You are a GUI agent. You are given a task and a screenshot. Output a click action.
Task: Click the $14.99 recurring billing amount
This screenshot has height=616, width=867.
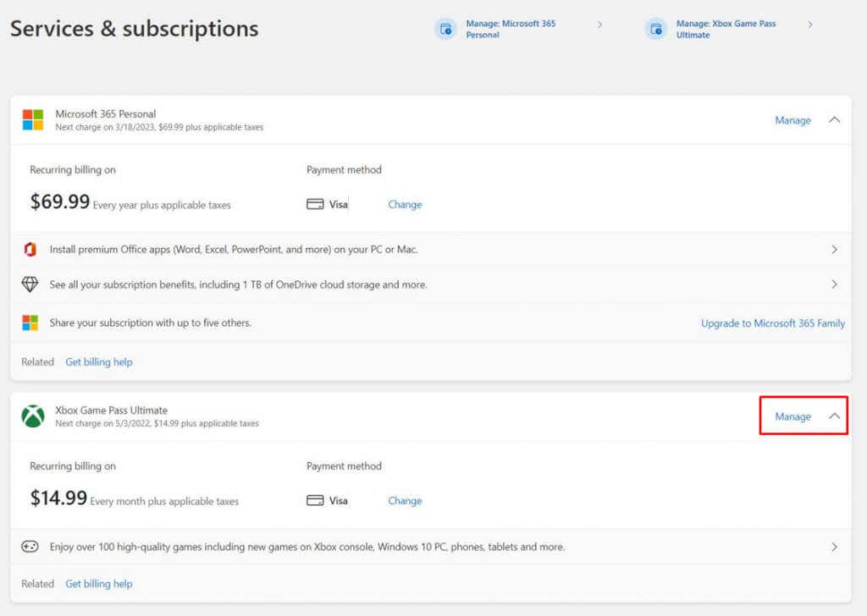coord(58,498)
